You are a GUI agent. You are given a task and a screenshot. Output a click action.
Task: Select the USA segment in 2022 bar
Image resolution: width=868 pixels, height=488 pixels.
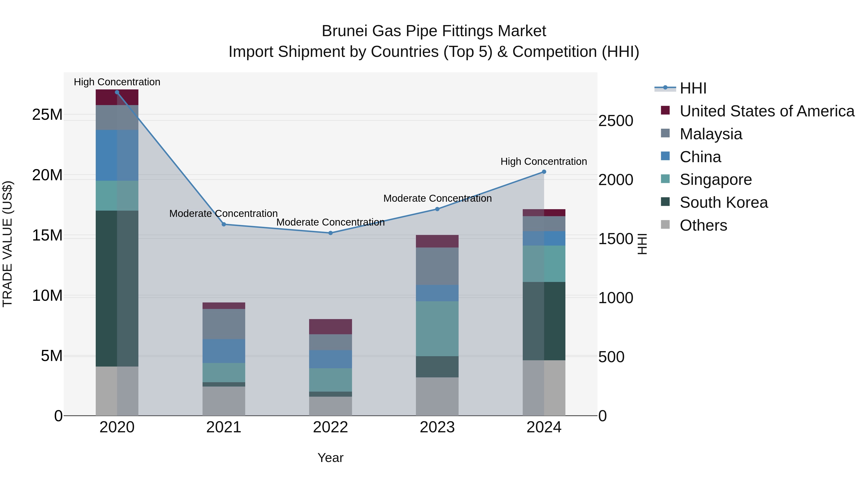[x=331, y=327]
